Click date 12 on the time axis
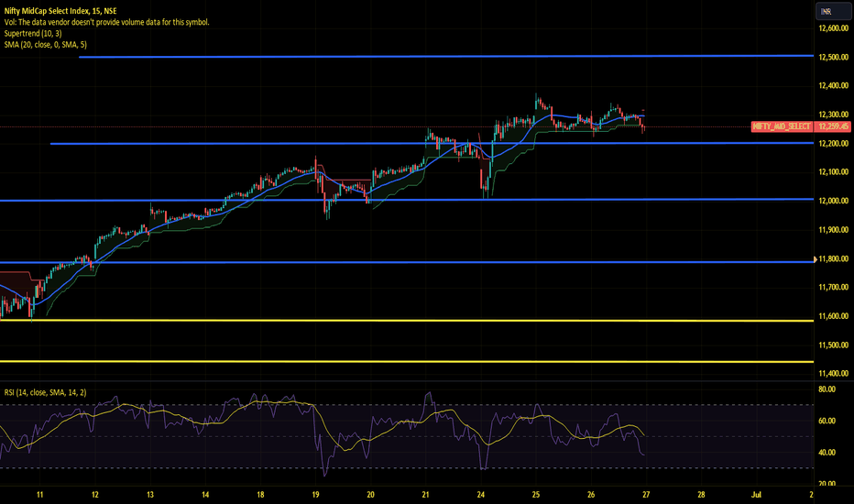The image size is (854, 504). [x=94, y=495]
